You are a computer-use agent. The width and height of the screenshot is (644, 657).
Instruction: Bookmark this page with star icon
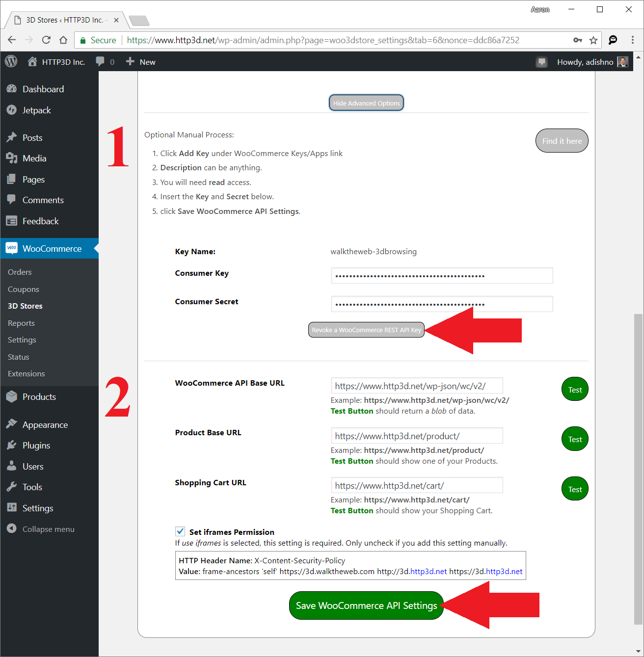coord(593,40)
